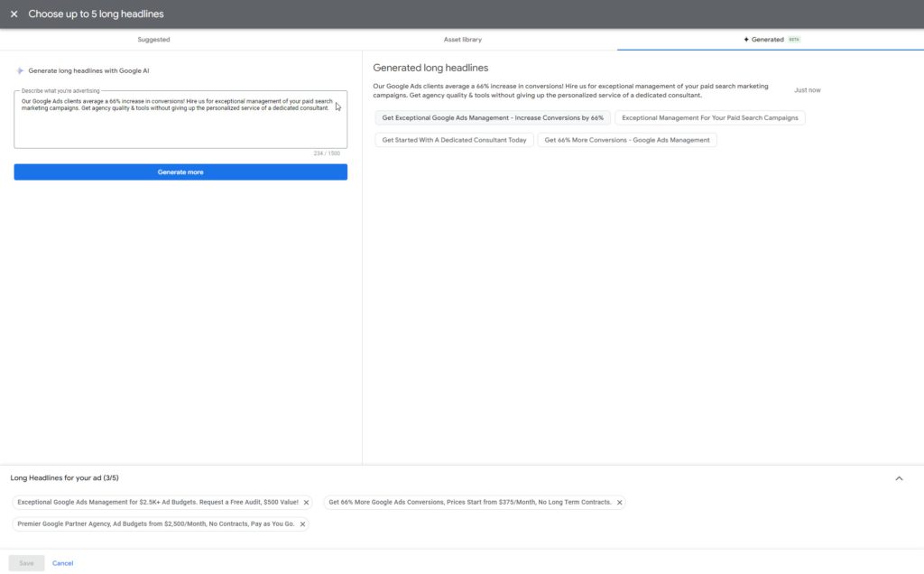The height and width of the screenshot is (574, 924).
Task: Select the Generated tab
Action: click(772, 40)
